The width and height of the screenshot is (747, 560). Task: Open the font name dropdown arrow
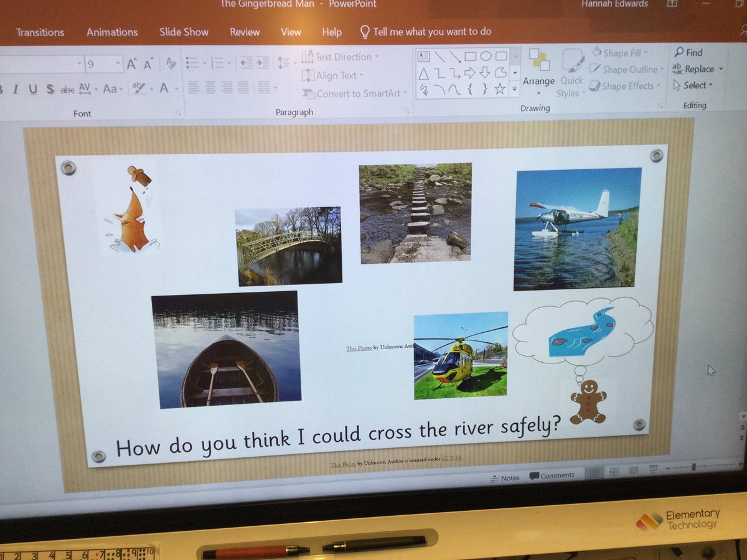coord(80,63)
